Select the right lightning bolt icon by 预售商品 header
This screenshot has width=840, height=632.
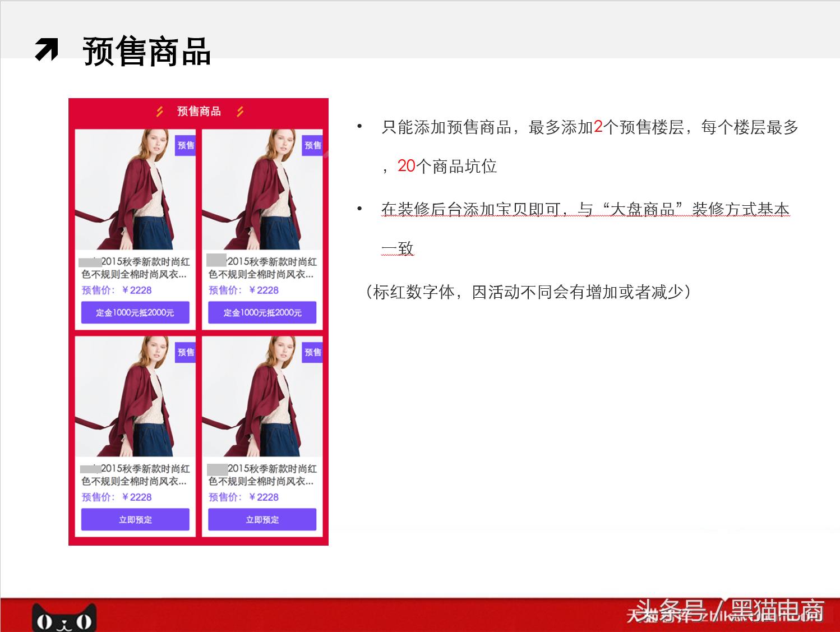tap(241, 111)
